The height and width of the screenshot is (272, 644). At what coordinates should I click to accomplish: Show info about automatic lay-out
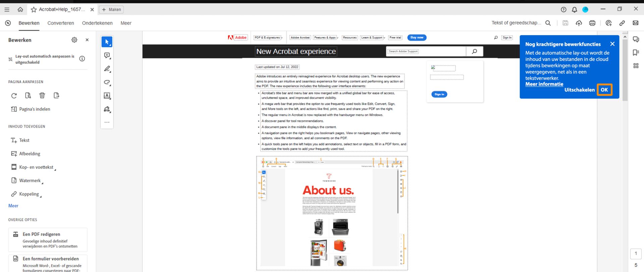[82, 59]
